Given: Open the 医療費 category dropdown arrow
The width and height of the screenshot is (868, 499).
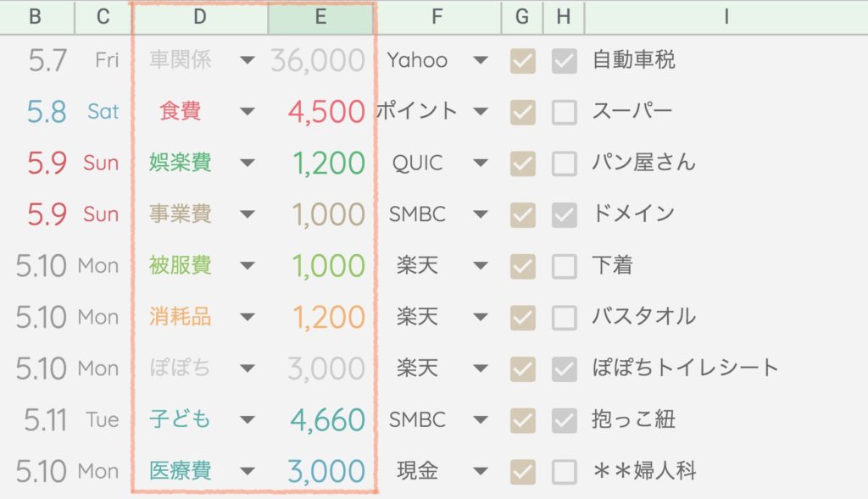Looking at the screenshot, I should pyautogui.click(x=247, y=472).
